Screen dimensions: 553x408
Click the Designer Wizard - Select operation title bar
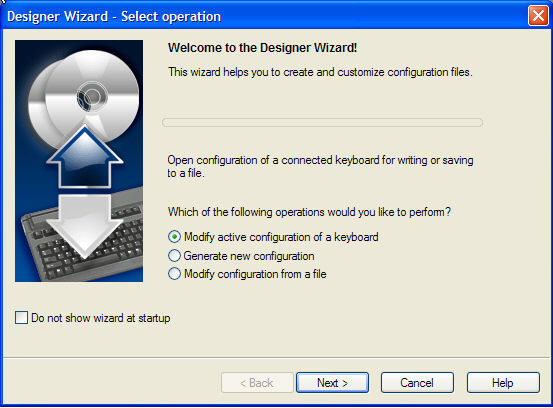coord(265,16)
